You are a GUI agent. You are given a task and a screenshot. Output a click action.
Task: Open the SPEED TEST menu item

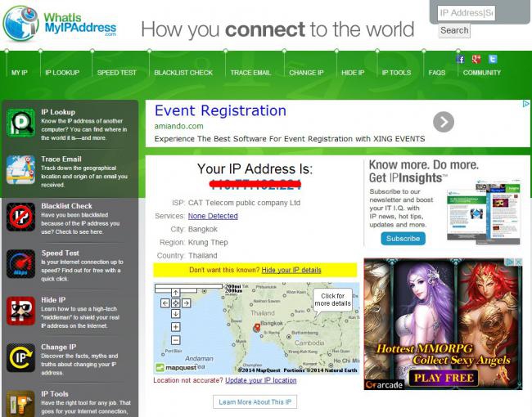(x=117, y=73)
